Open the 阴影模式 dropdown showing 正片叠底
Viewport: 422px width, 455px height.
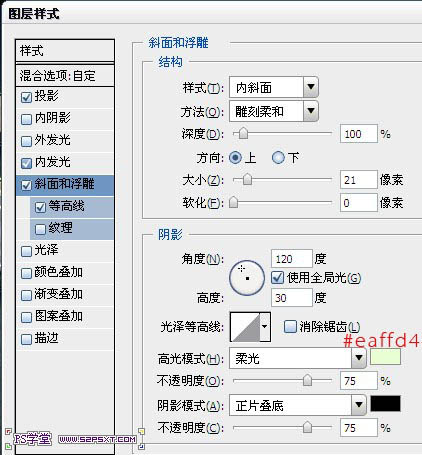pos(298,405)
